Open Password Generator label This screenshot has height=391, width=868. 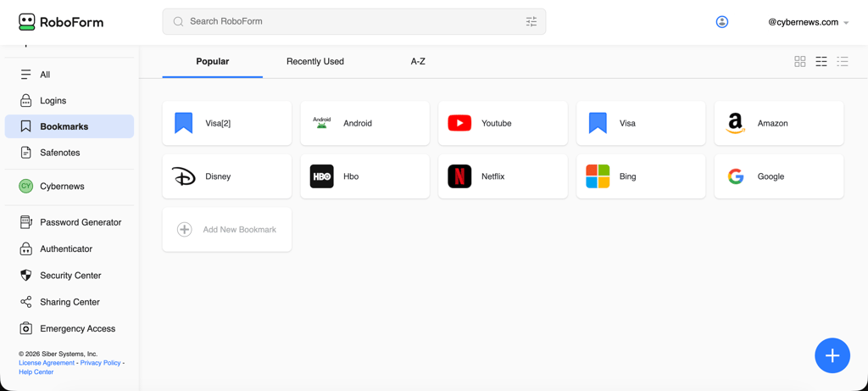(x=81, y=222)
